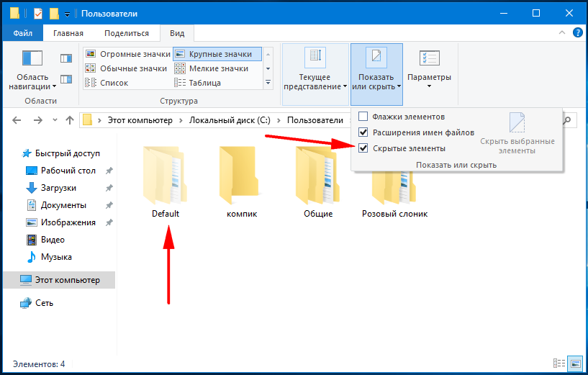Click Properties icon in title bar
The width and height of the screenshot is (588, 375).
(38, 14)
